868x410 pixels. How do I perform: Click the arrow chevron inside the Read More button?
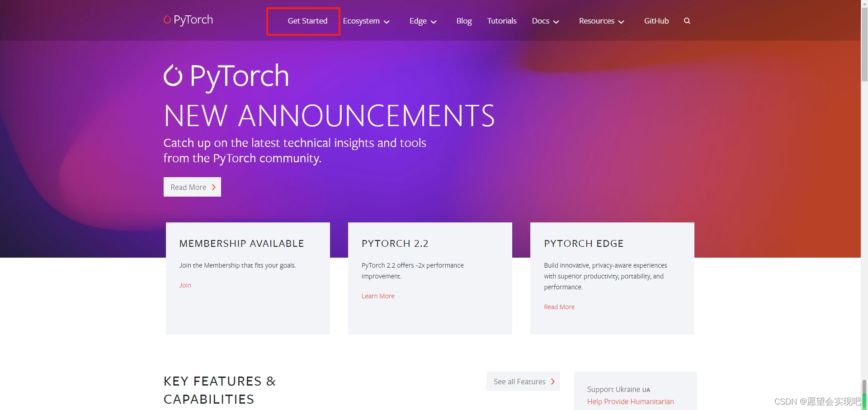tap(214, 187)
